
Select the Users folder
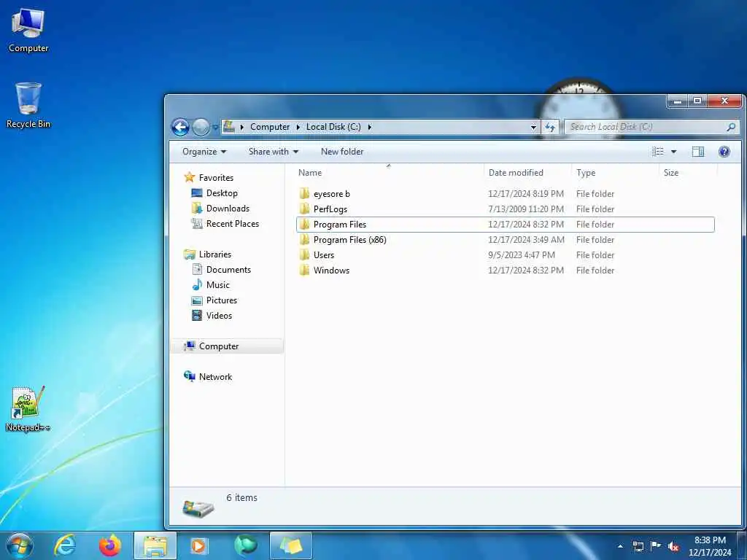(x=505, y=254)
